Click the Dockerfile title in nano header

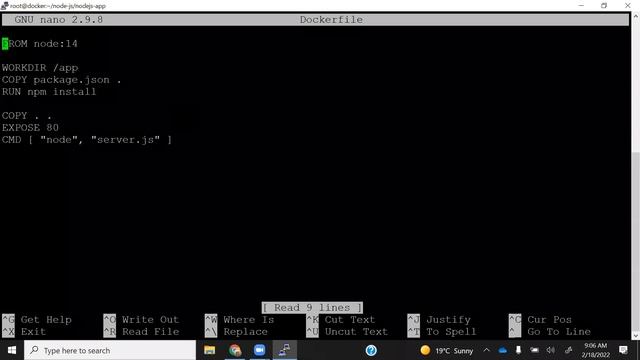point(331,20)
